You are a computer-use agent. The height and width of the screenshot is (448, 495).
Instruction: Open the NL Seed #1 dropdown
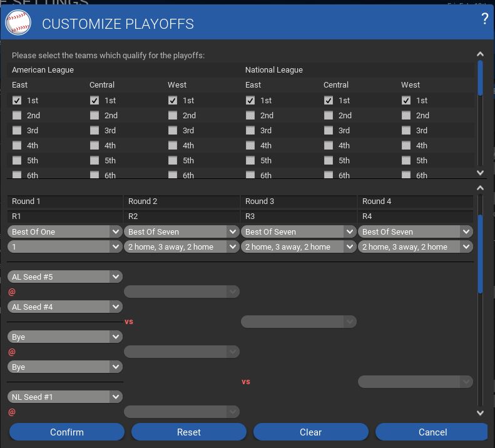(x=64, y=397)
